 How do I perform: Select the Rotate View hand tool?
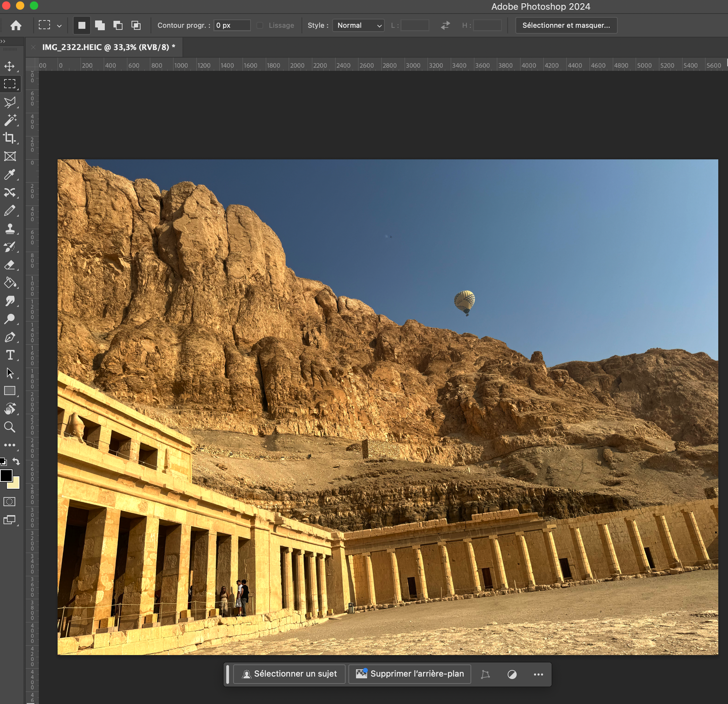point(10,409)
